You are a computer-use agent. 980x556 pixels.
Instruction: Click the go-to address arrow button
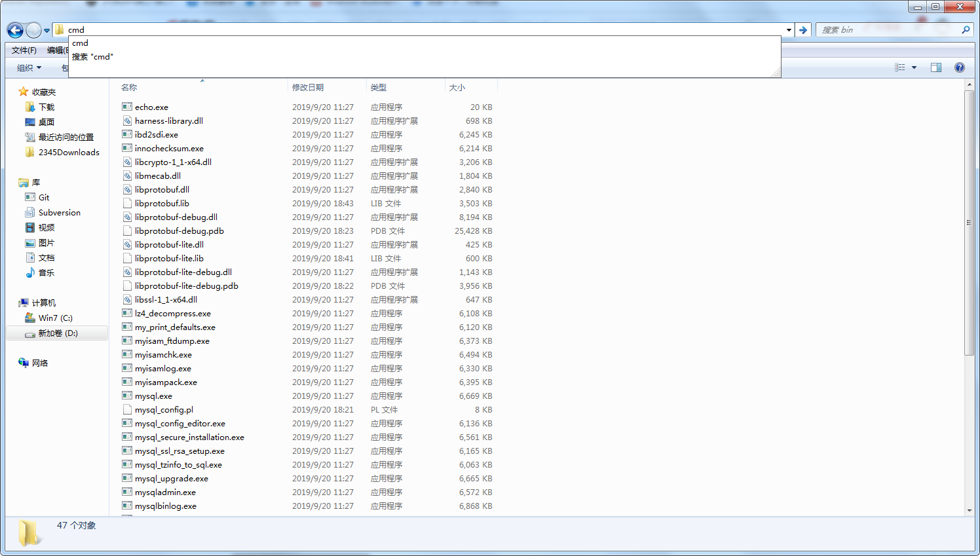803,29
